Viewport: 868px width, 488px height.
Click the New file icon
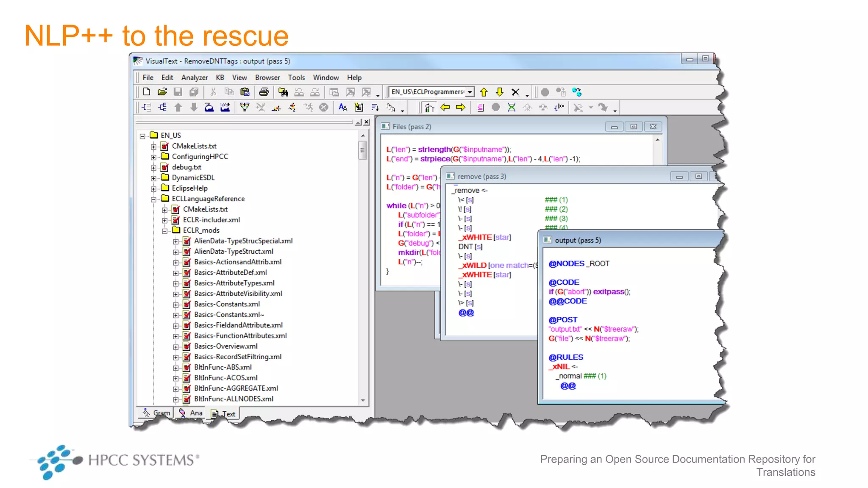pyautogui.click(x=146, y=92)
